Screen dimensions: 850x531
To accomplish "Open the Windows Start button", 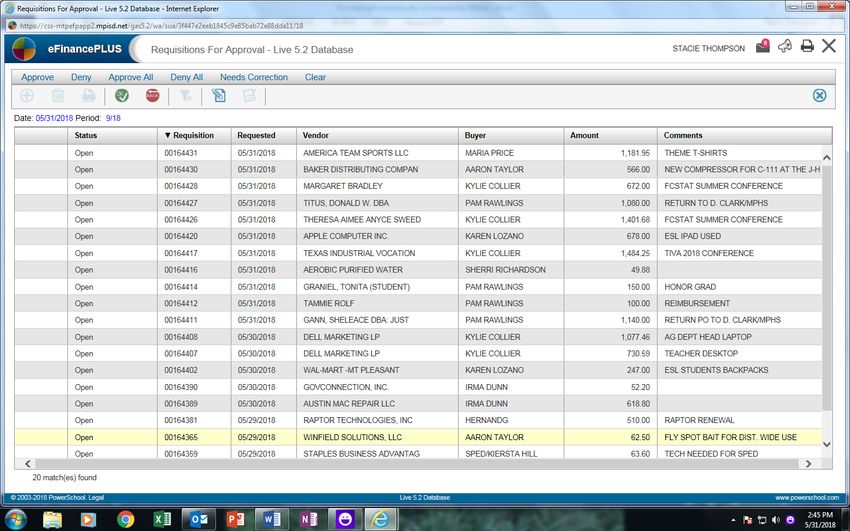I will click(15, 519).
